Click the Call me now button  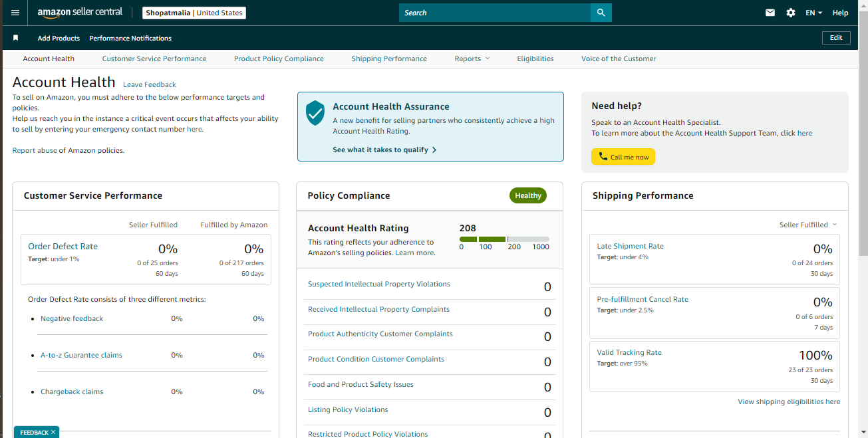(623, 157)
